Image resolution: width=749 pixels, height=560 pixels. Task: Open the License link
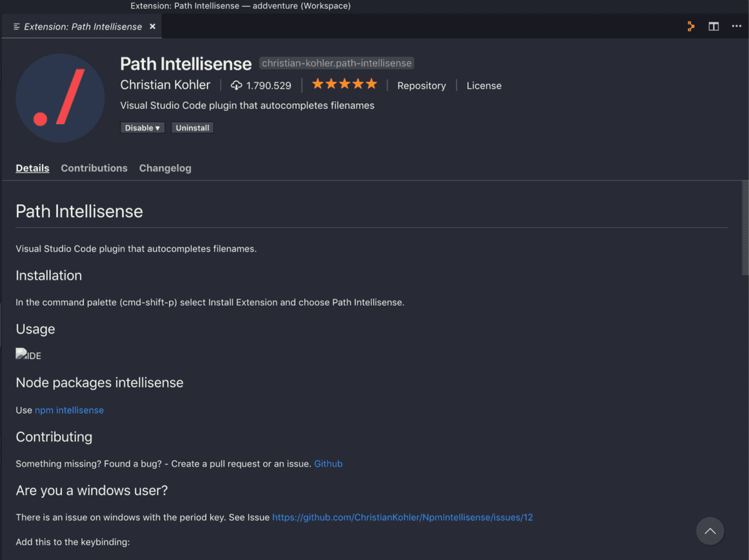pyautogui.click(x=484, y=85)
